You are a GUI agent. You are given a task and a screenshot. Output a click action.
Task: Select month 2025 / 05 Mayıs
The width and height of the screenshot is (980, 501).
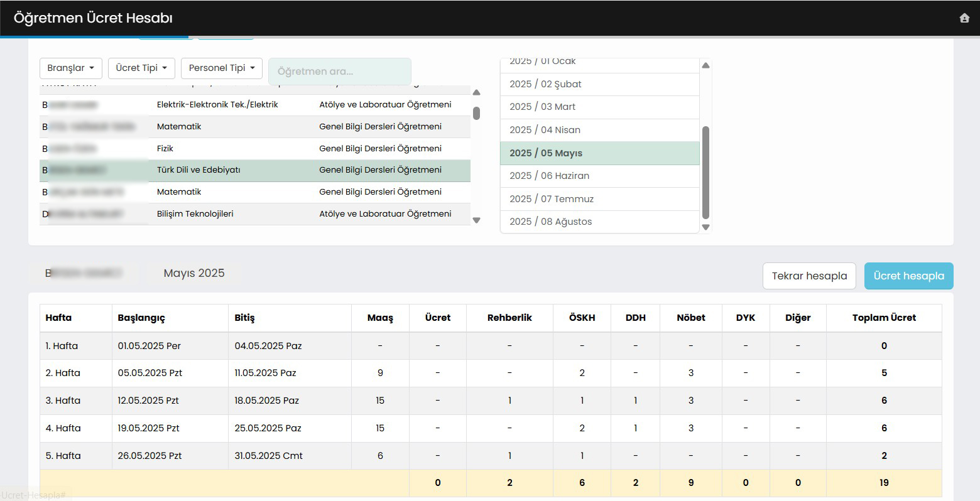(x=599, y=153)
